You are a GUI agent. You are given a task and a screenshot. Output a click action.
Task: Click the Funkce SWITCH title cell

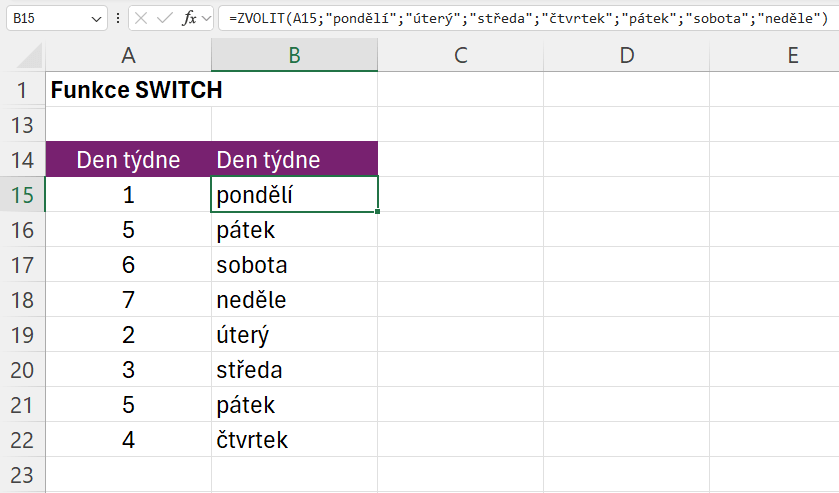(x=136, y=90)
